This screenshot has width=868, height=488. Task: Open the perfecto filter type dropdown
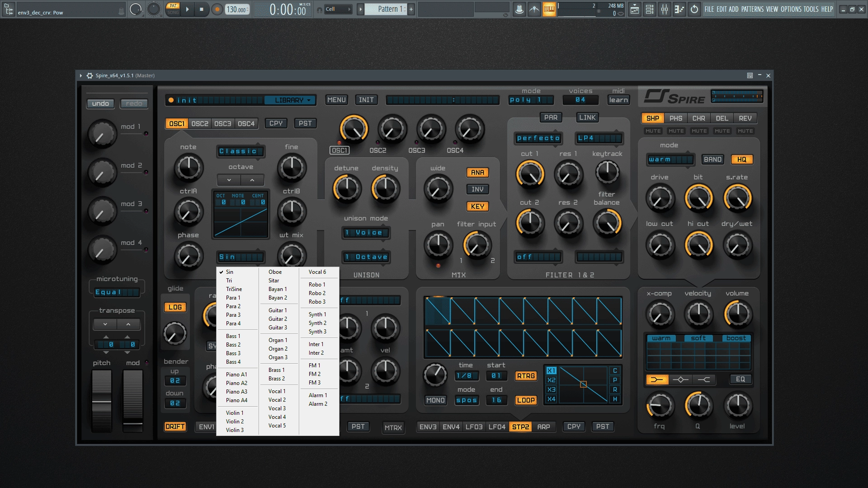click(538, 138)
